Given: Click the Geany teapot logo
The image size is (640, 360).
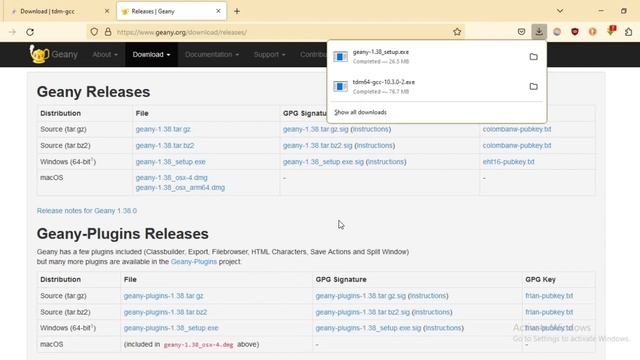Looking at the screenshot, I should pos(39,54).
